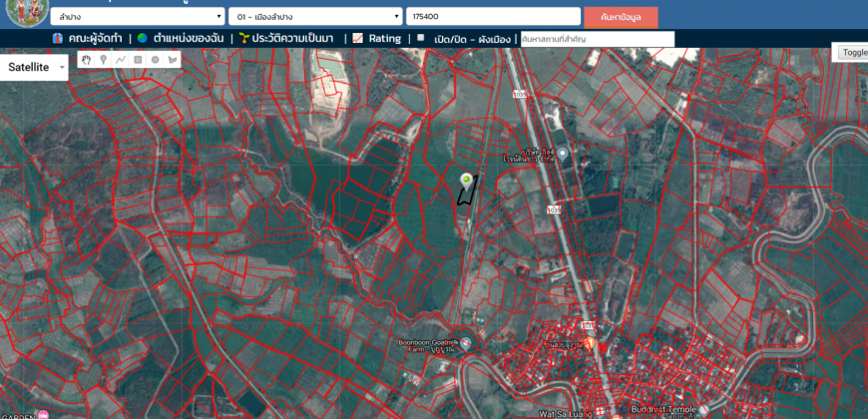Viewport: 868px width, 419px height.
Task: Choose the marker drawing tool
Action: click(104, 60)
